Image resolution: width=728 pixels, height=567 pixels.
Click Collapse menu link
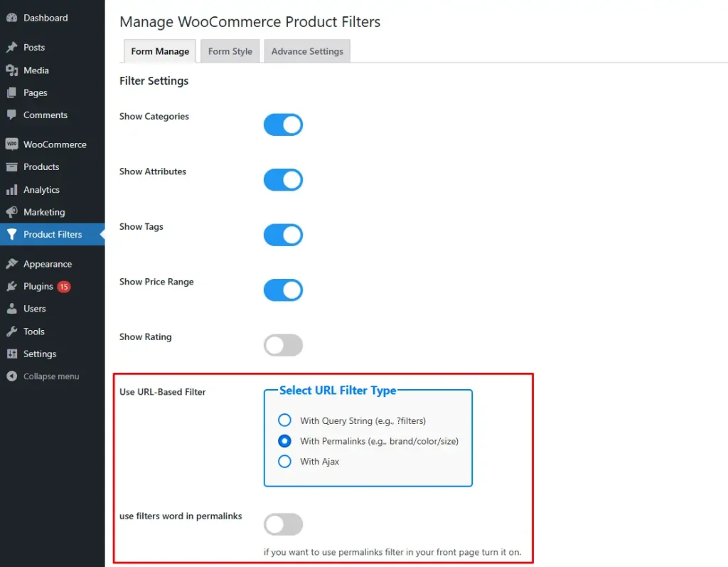click(x=51, y=376)
